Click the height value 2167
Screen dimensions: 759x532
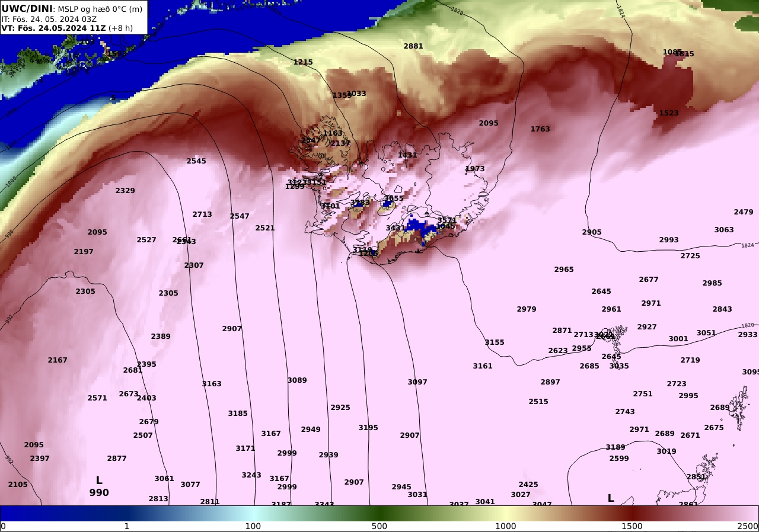(58, 360)
